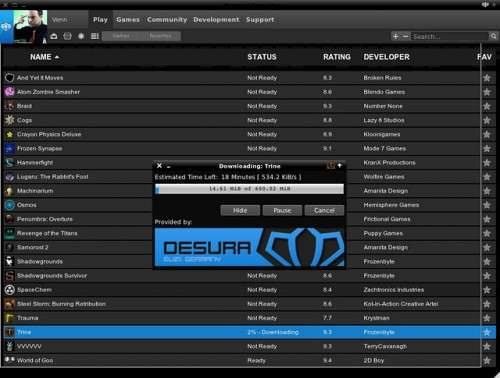Click the download progress bar

pyautogui.click(x=249, y=189)
